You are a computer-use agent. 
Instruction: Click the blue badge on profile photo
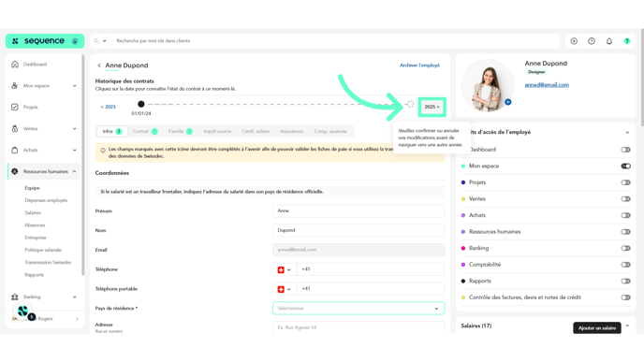(x=508, y=102)
